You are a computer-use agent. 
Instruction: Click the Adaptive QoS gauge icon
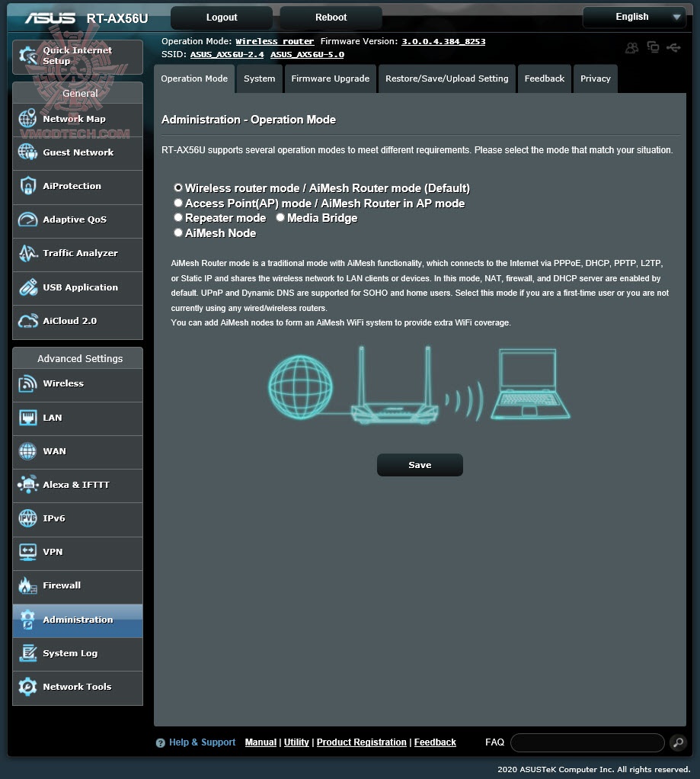point(27,220)
